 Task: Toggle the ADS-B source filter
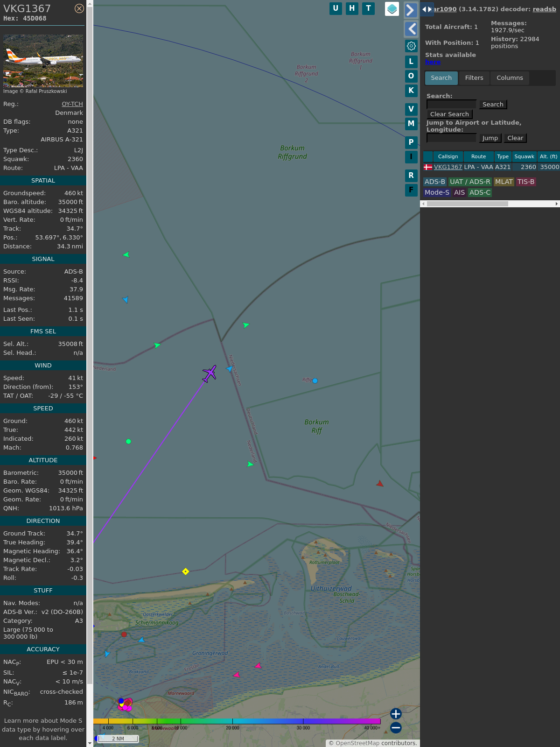click(x=434, y=182)
